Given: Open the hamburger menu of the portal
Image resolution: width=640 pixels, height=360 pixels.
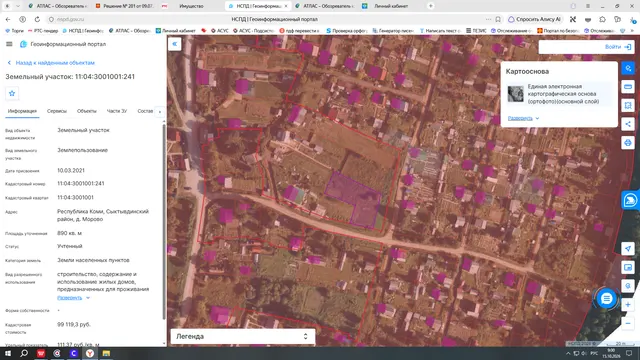Looking at the screenshot, I should coord(9,44).
